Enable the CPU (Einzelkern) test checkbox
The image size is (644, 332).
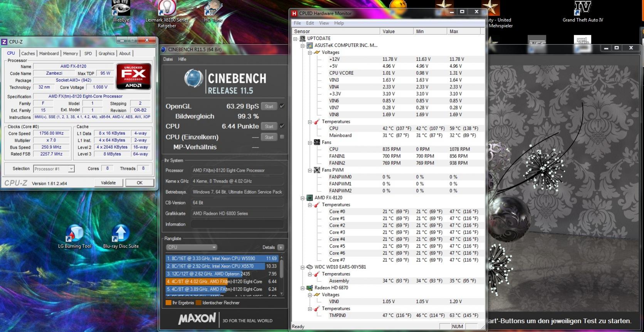pyautogui.click(x=282, y=137)
